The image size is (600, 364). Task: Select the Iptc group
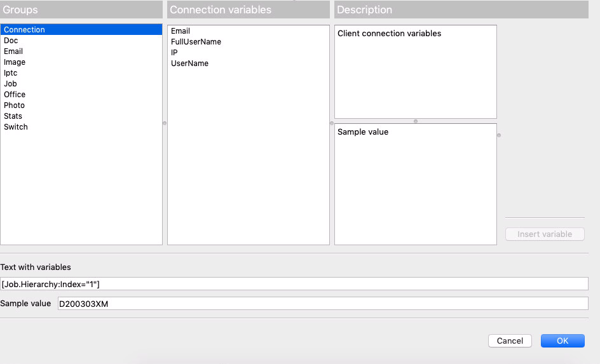[11, 73]
